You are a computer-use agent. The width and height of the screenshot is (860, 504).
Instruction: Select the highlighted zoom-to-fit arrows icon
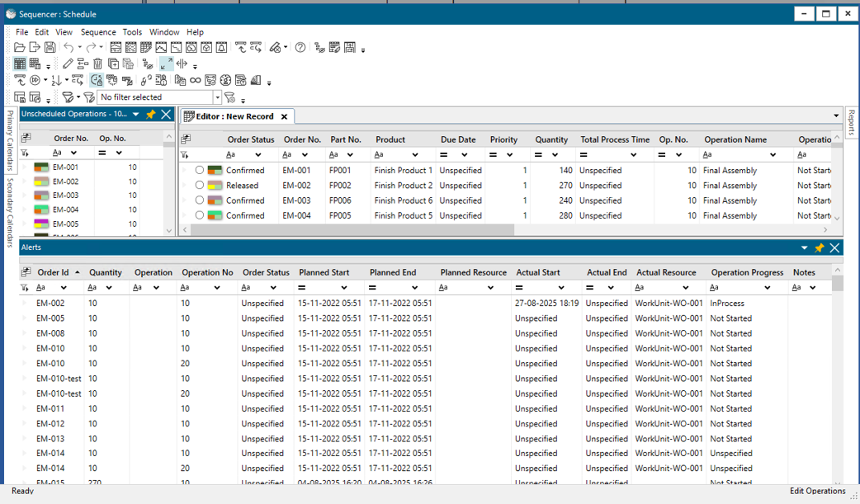[165, 64]
